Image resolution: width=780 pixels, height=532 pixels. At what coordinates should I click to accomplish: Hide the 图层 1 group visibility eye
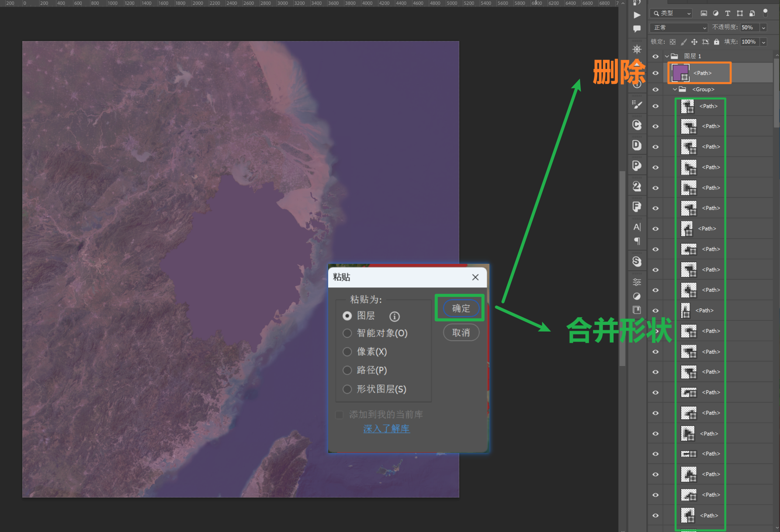tap(655, 56)
